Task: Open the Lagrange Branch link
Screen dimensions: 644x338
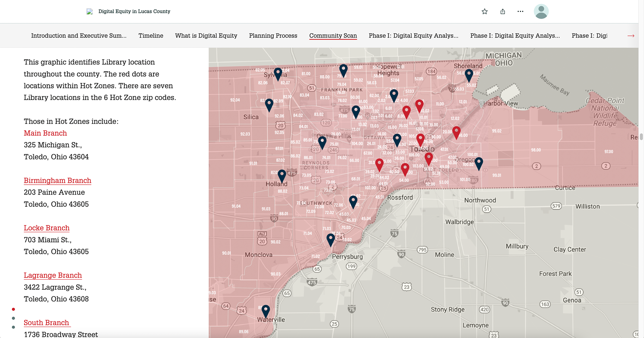Action: [53, 275]
